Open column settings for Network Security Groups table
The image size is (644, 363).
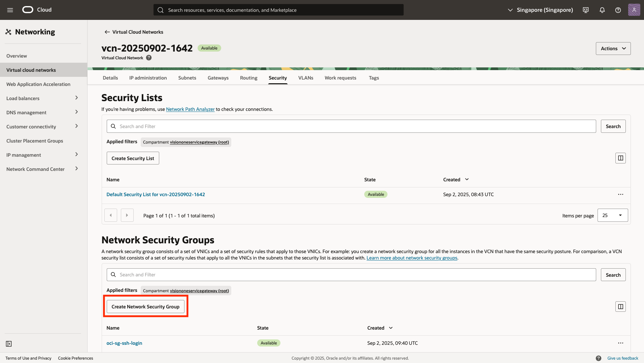[x=620, y=307]
